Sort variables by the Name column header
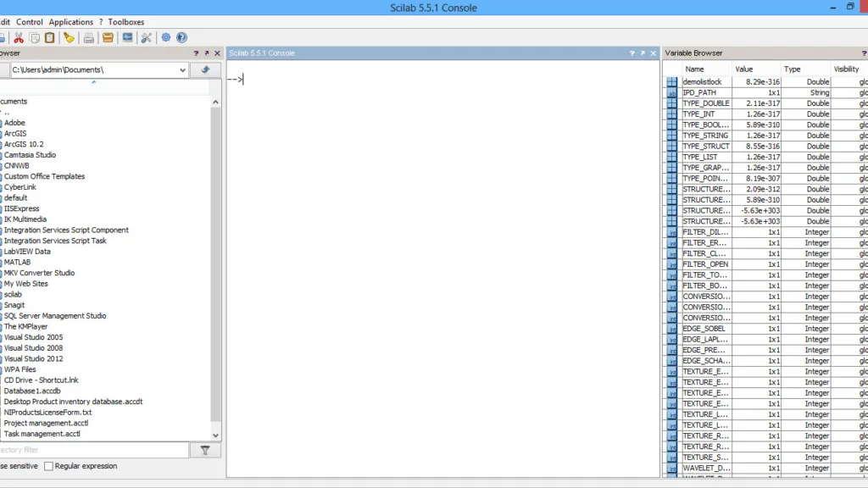 click(x=694, y=69)
